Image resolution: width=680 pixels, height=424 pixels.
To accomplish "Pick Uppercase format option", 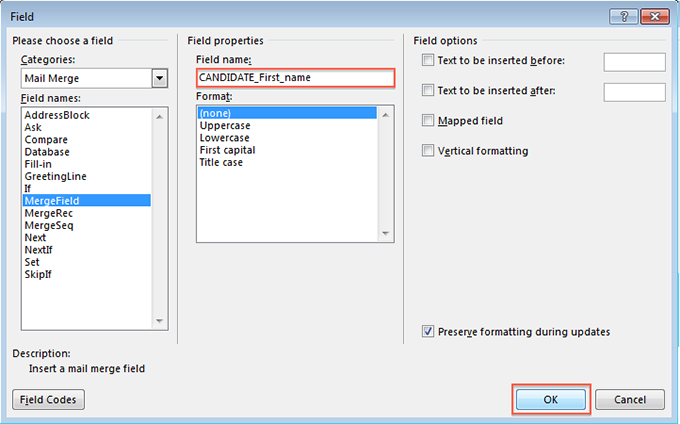I will 227,126.
